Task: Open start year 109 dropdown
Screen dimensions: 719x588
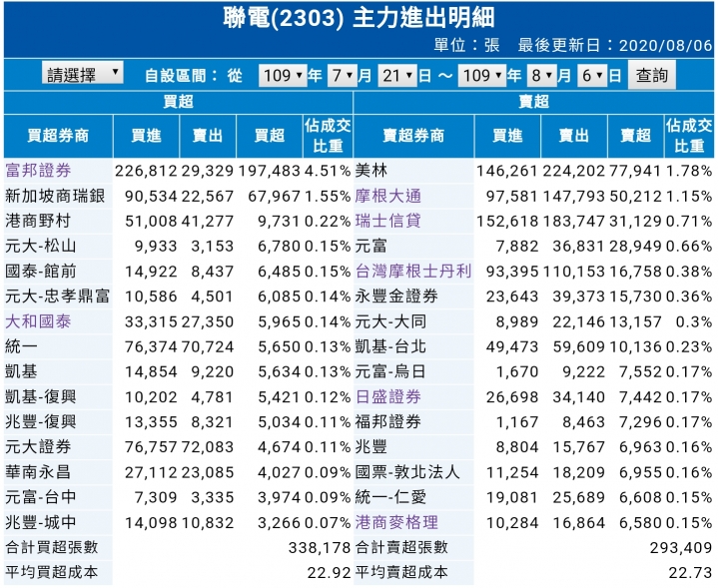Action: [283, 75]
